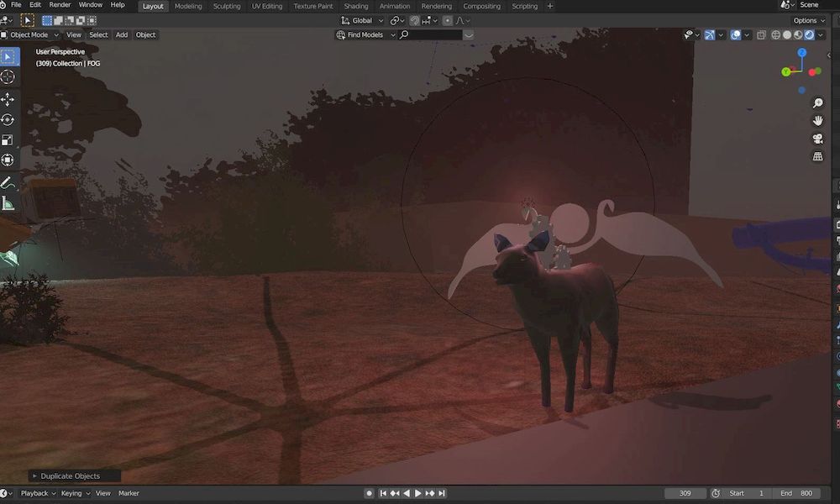Select the Annotate pencil tool
The height and width of the screenshot is (504, 840).
pyautogui.click(x=8, y=181)
